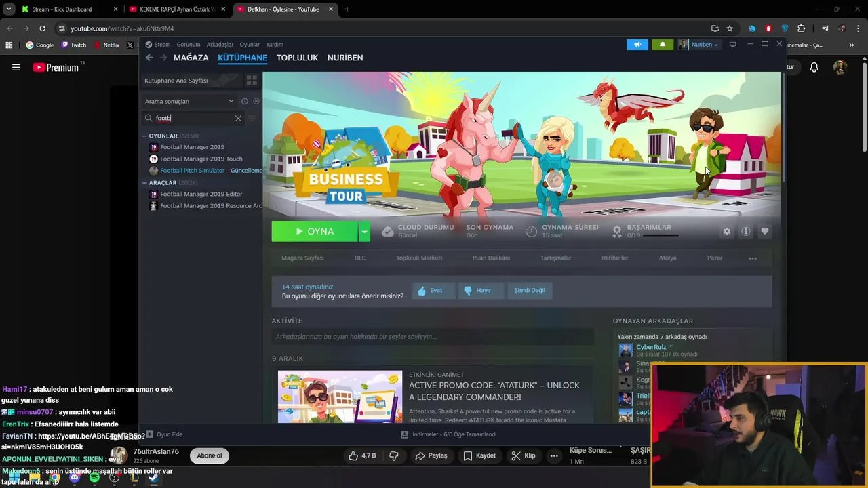Click the Football Manager 2019 Touch icon
This screenshot has width=868, height=488.
[153, 159]
